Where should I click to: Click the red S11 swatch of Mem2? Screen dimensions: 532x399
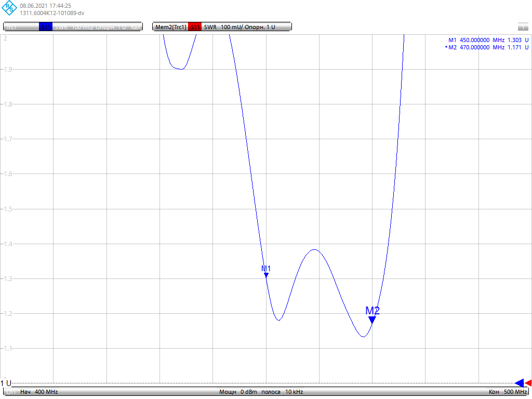tap(195, 27)
